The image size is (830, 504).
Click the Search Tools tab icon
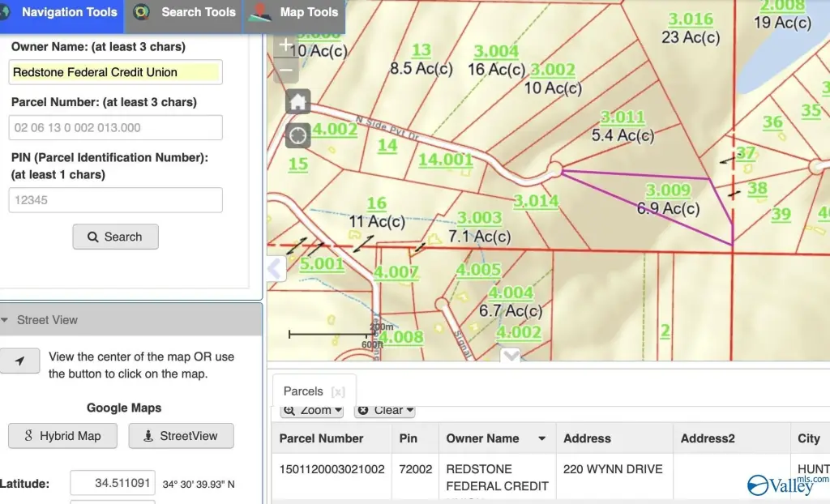click(x=141, y=12)
